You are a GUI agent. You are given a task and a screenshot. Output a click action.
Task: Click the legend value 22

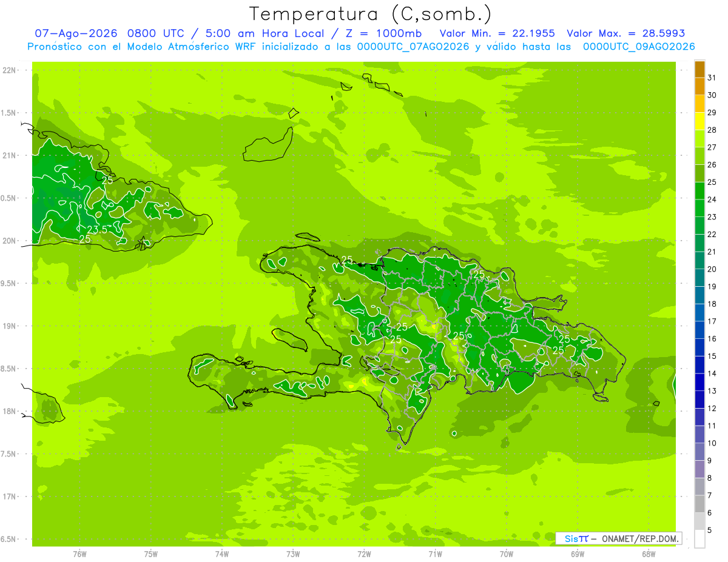[x=712, y=234]
